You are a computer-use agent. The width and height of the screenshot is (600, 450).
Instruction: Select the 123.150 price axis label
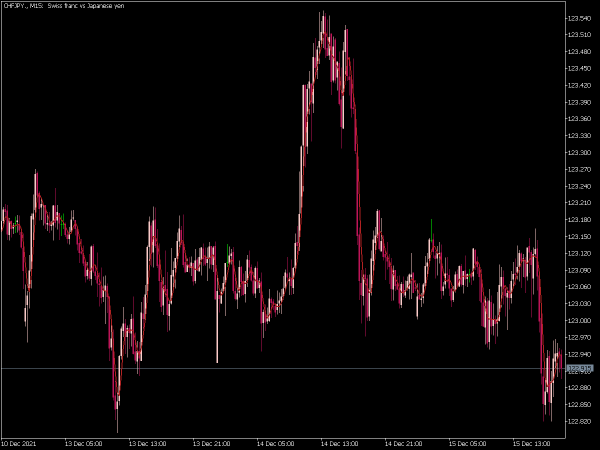[579, 236]
